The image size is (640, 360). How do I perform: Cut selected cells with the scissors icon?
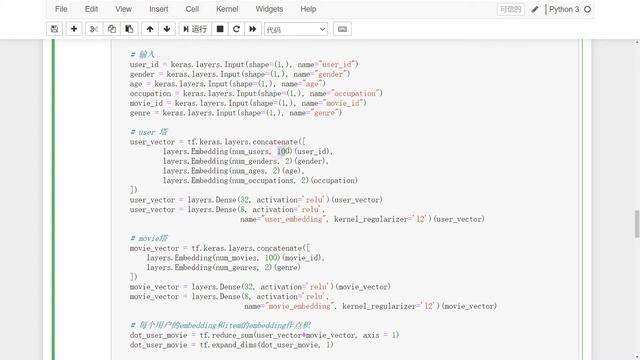pos(94,29)
